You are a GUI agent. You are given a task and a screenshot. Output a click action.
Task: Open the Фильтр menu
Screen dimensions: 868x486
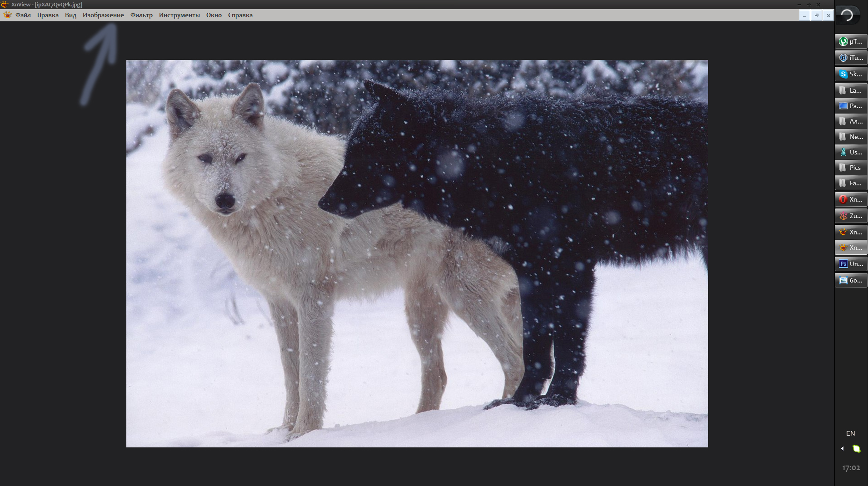coord(141,15)
